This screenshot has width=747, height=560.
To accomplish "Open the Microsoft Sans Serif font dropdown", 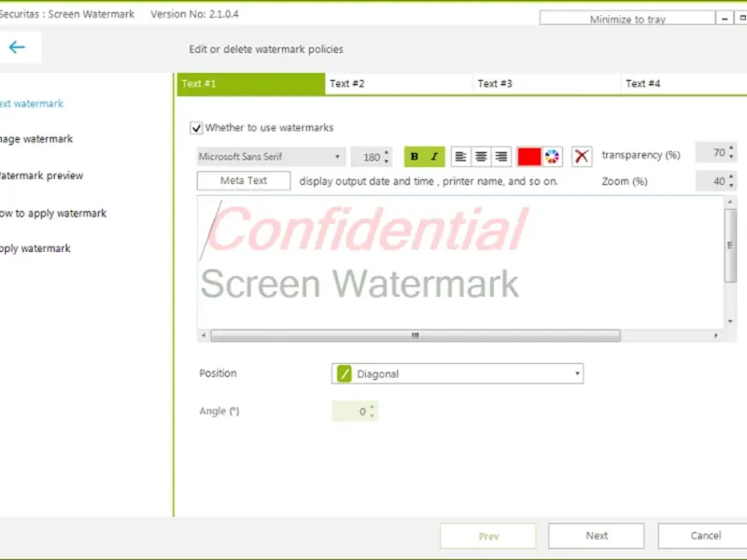I will 271,157.
